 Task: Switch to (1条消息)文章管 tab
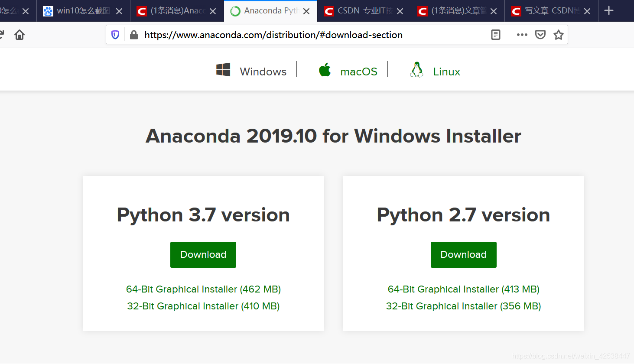click(x=458, y=11)
